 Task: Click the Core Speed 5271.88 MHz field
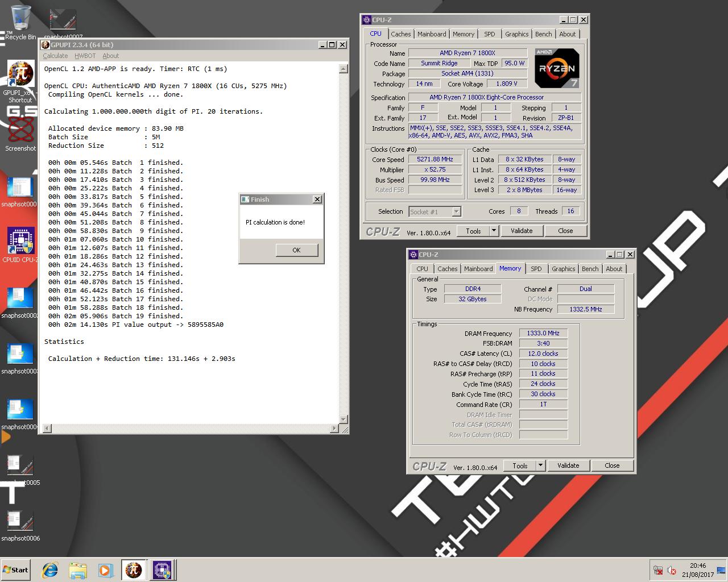pos(435,160)
